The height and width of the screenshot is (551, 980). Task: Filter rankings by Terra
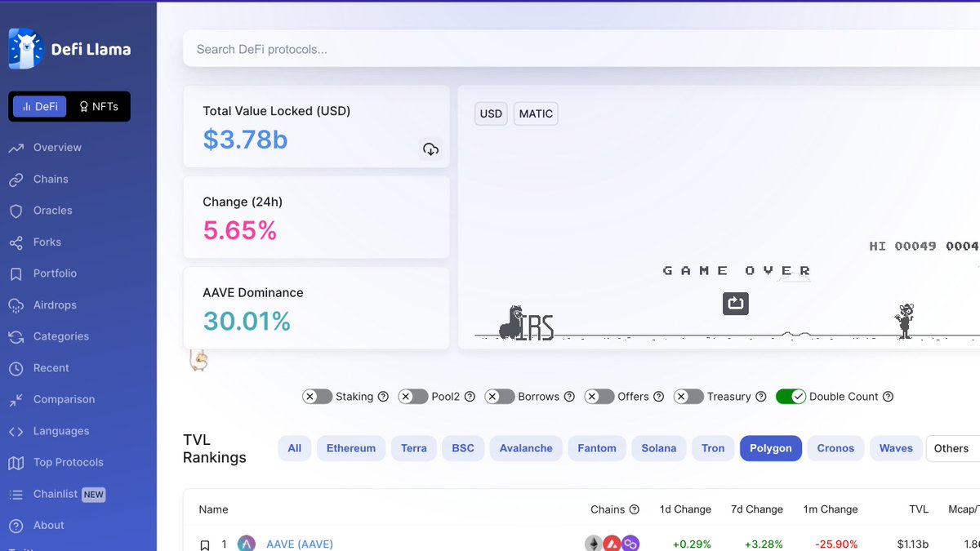coord(414,448)
